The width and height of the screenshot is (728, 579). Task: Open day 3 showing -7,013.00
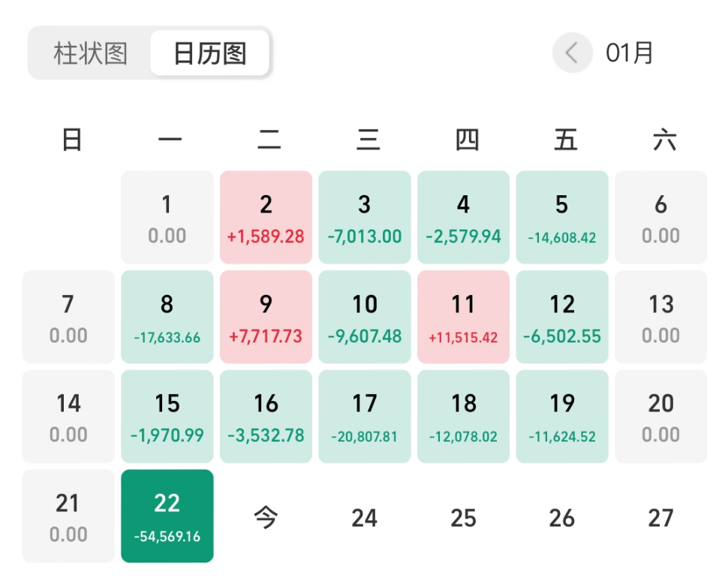tap(365, 217)
